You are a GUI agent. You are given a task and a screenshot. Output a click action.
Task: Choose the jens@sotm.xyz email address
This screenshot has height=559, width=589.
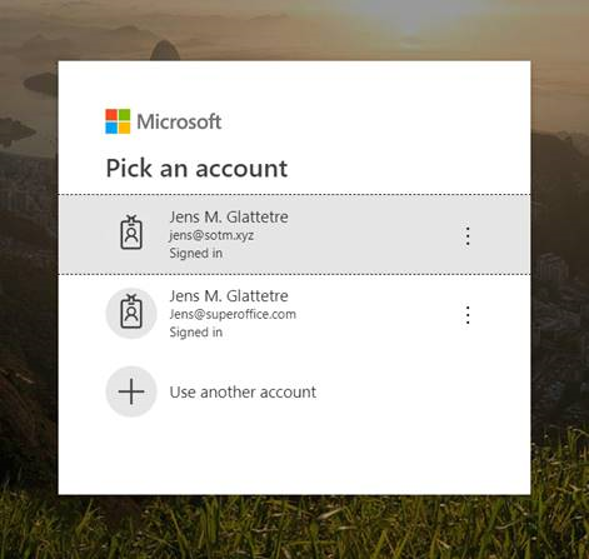211,236
